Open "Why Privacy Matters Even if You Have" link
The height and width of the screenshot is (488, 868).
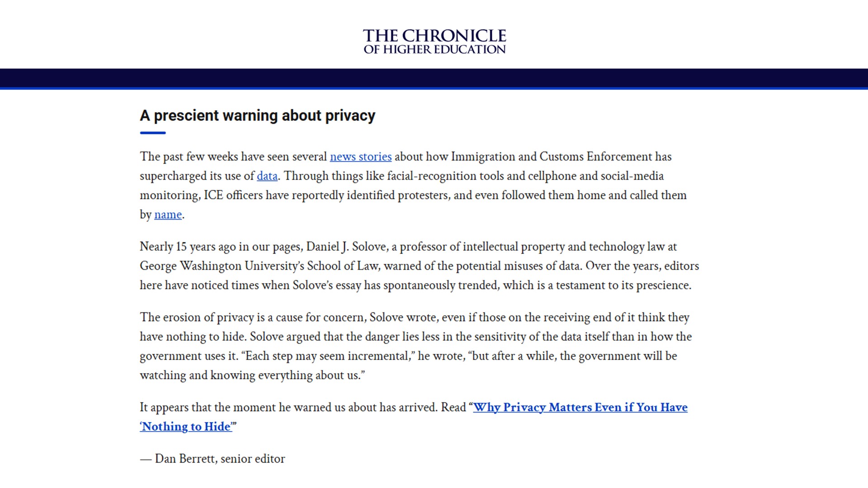coord(580,408)
